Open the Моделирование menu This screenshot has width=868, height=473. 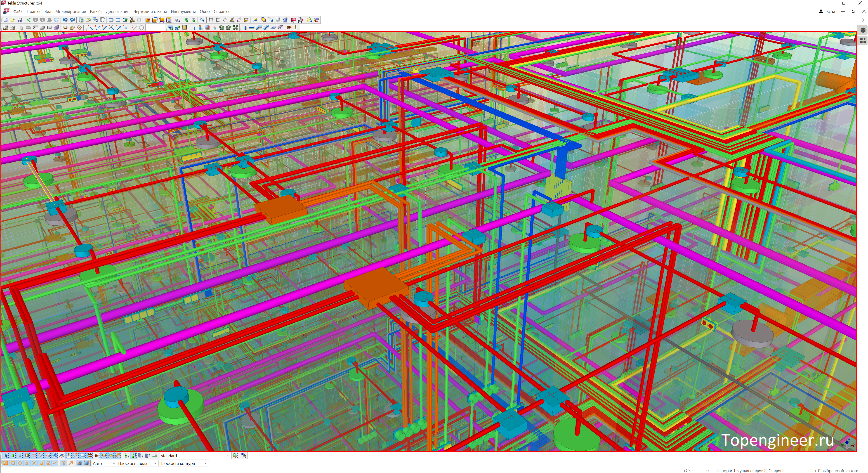tap(71, 12)
